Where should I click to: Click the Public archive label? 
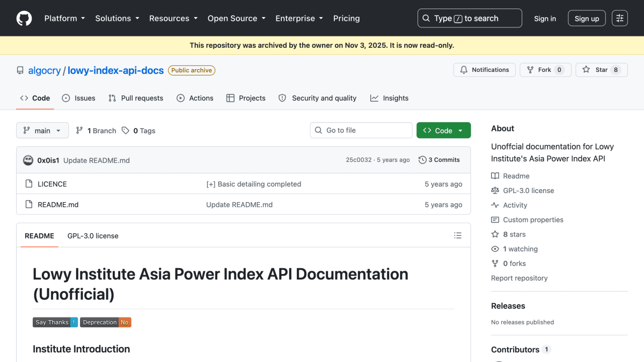[192, 70]
